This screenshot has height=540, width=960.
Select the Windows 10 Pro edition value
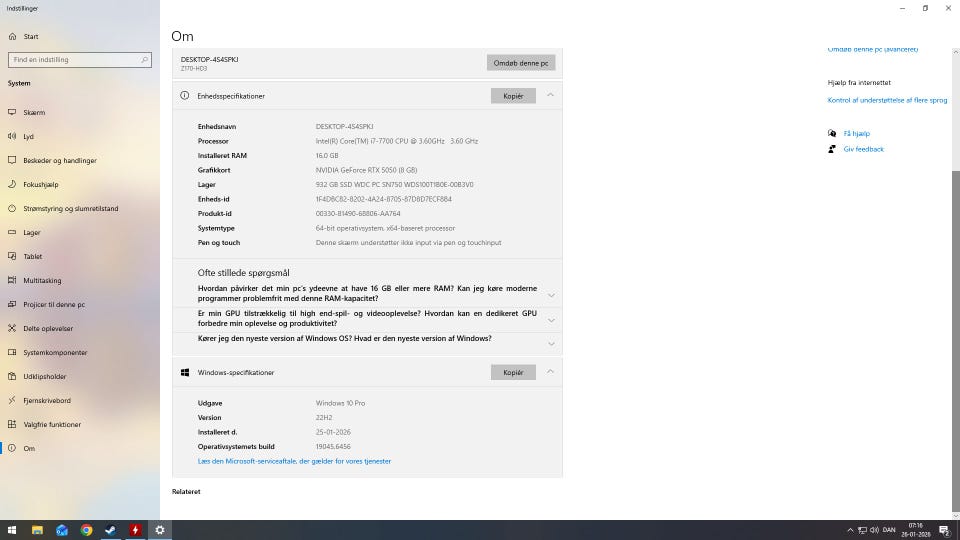340,403
